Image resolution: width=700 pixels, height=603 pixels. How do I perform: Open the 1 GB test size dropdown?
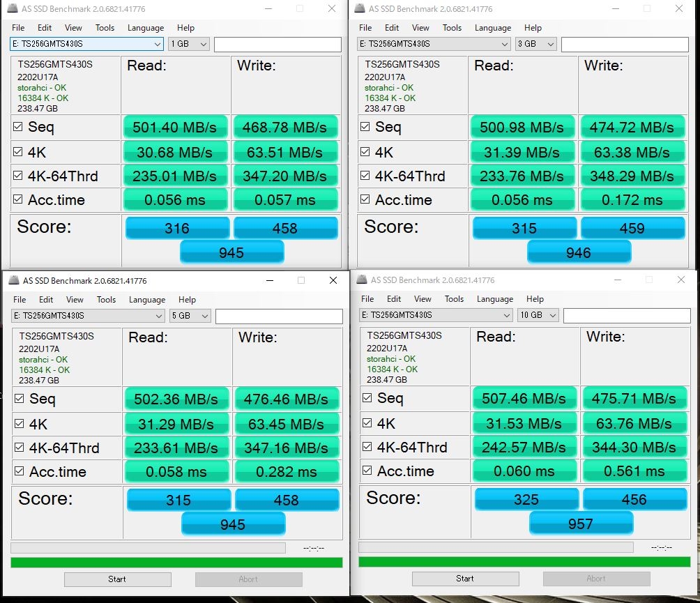coord(189,44)
